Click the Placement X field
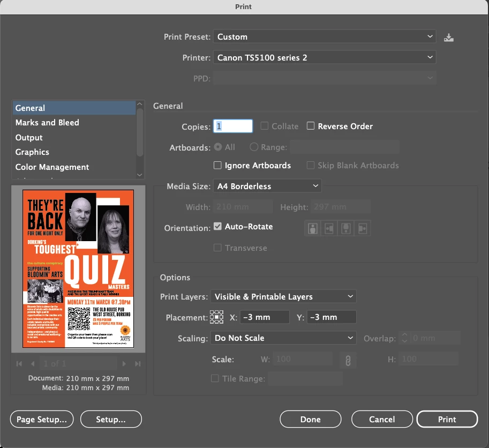 click(x=265, y=317)
